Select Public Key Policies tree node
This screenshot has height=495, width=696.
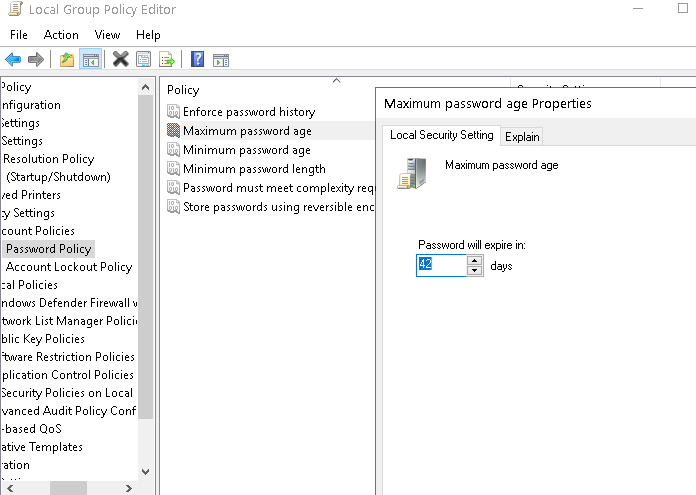[x=43, y=339]
